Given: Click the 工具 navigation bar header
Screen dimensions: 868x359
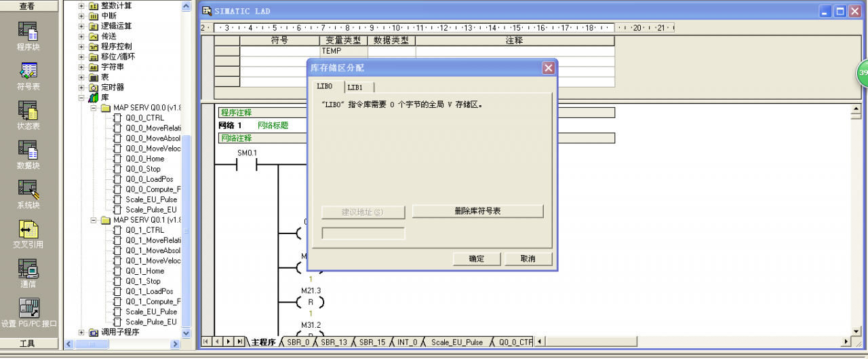Looking at the screenshot, I should pyautogui.click(x=27, y=344).
